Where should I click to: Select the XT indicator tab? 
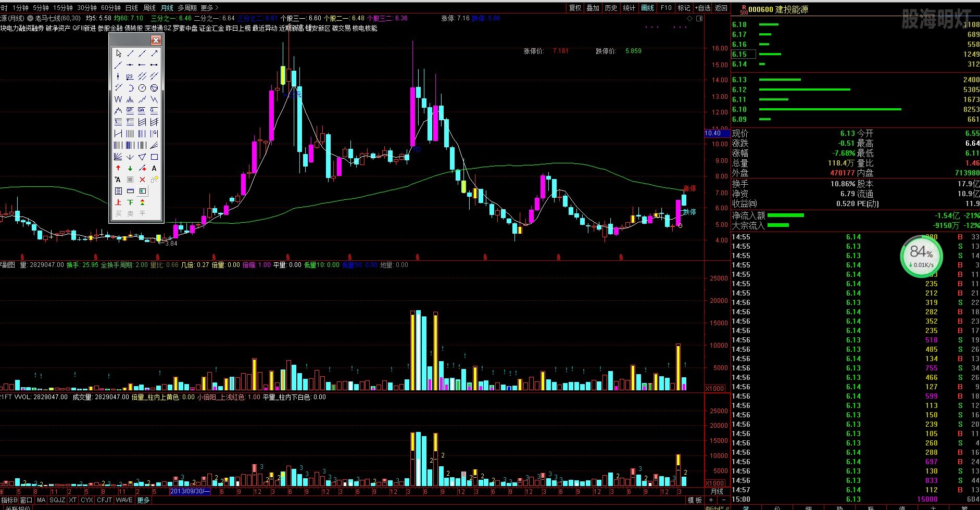pos(73,500)
